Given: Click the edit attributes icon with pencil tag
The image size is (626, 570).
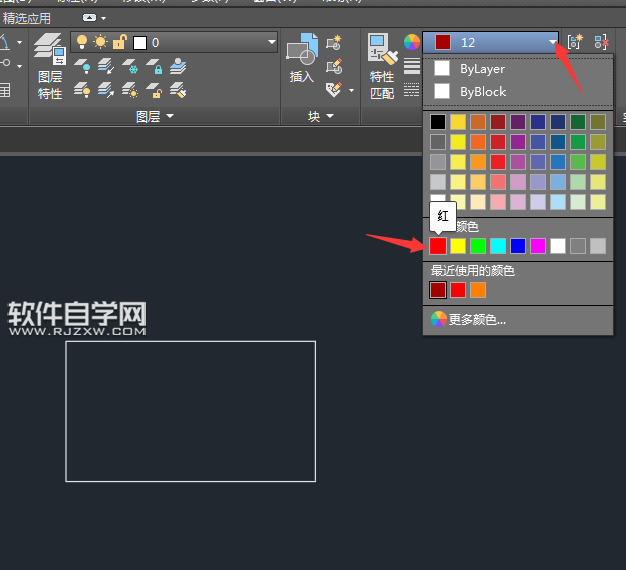Looking at the screenshot, I should pos(334,90).
